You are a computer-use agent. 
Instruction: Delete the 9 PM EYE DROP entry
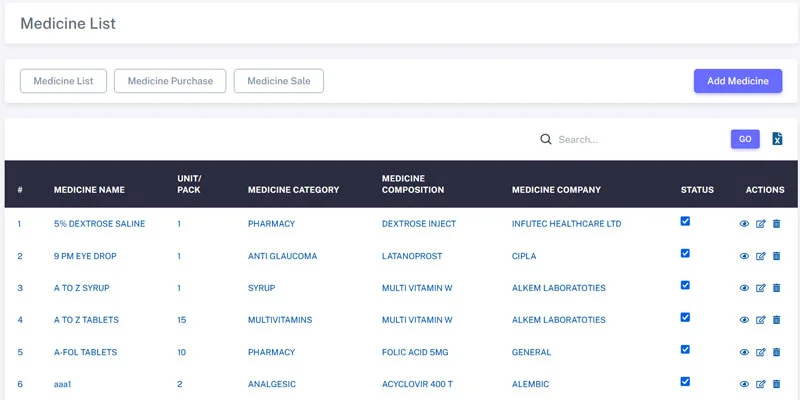pyautogui.click(x=777, y=256)
